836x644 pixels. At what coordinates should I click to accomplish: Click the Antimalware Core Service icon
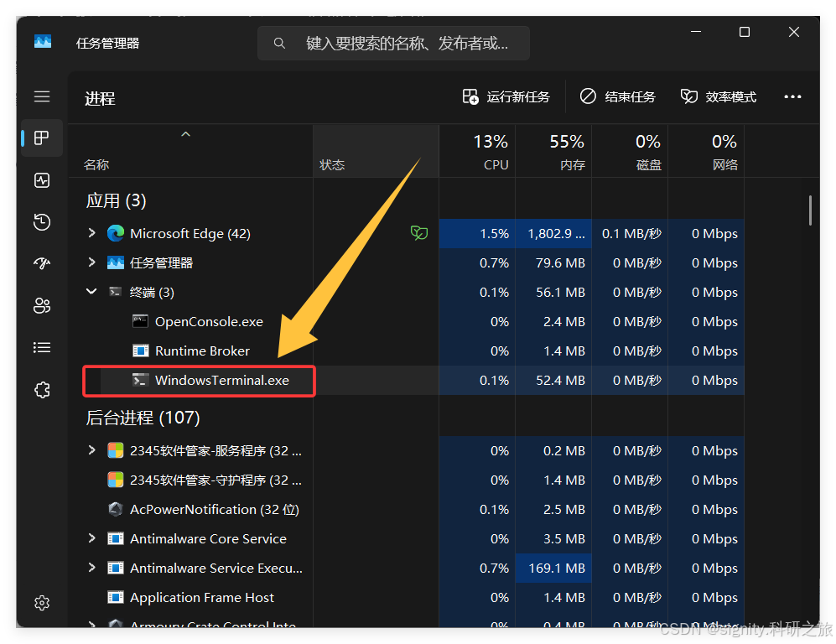116,538
